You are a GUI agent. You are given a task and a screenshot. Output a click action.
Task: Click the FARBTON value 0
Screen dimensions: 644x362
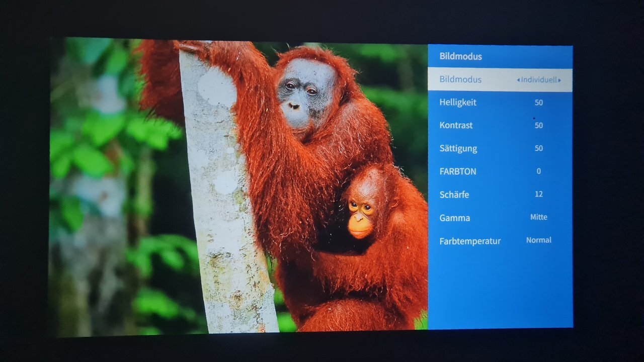[x=538, y=171]
